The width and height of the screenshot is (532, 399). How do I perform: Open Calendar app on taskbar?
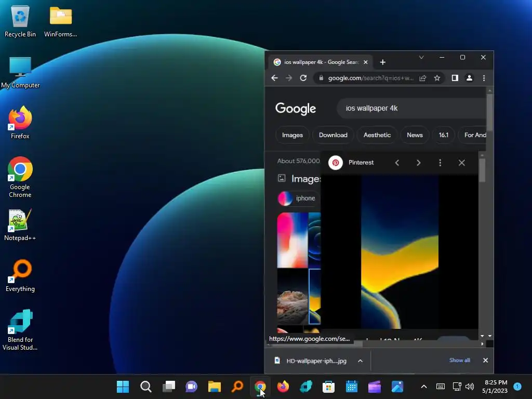352,387
